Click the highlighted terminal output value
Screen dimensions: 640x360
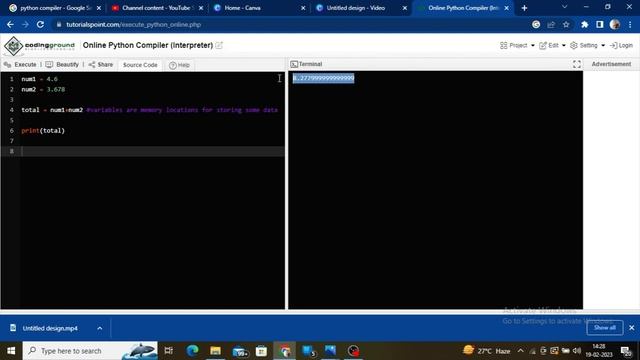coord(323,78)
